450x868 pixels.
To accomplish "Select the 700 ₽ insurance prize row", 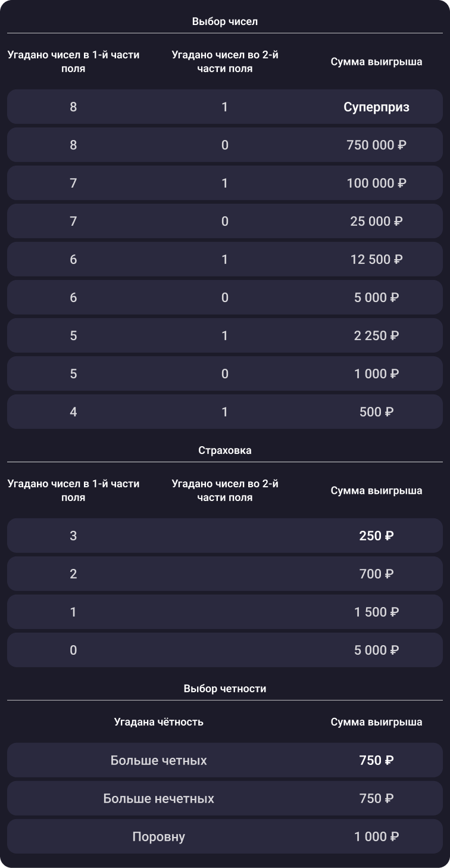I will [225, 574].
